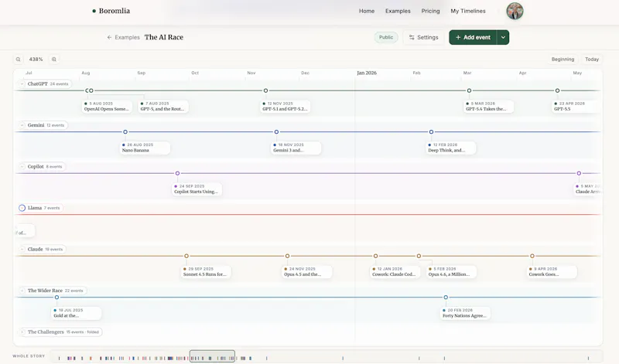Open the 5 Aug 2025 OpenAI event card

tap(107, 107)
